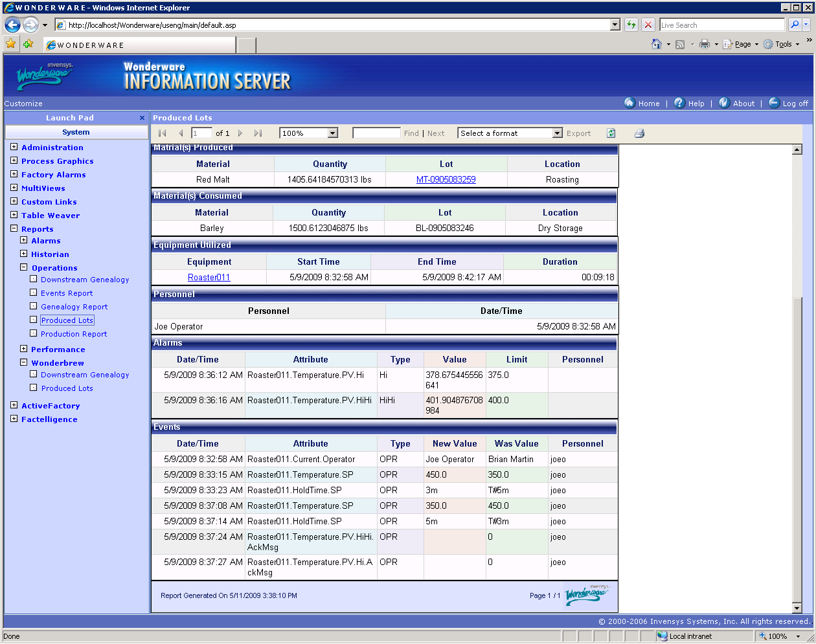Viewport: 816px width, 644px height.
Task: Expand the Process Graphics node
Action: [14, 161]
